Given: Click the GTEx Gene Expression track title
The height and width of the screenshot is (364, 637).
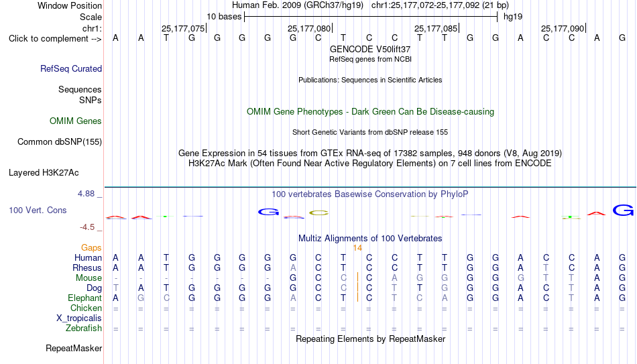Looking at the screenshot, I should pos(370,153).
